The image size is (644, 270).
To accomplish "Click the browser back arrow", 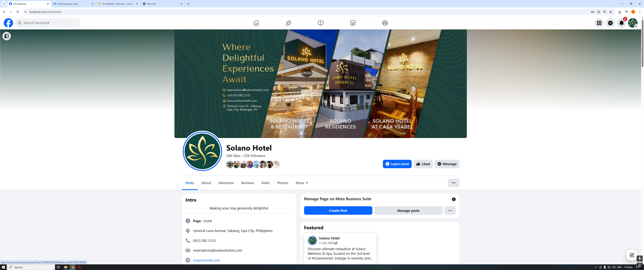I will tap(4, 12).
